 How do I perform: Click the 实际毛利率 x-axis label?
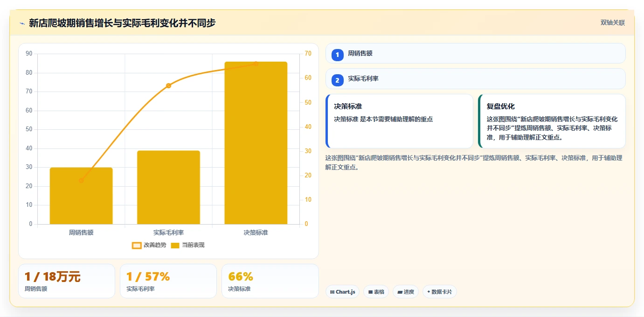point(168,232)
